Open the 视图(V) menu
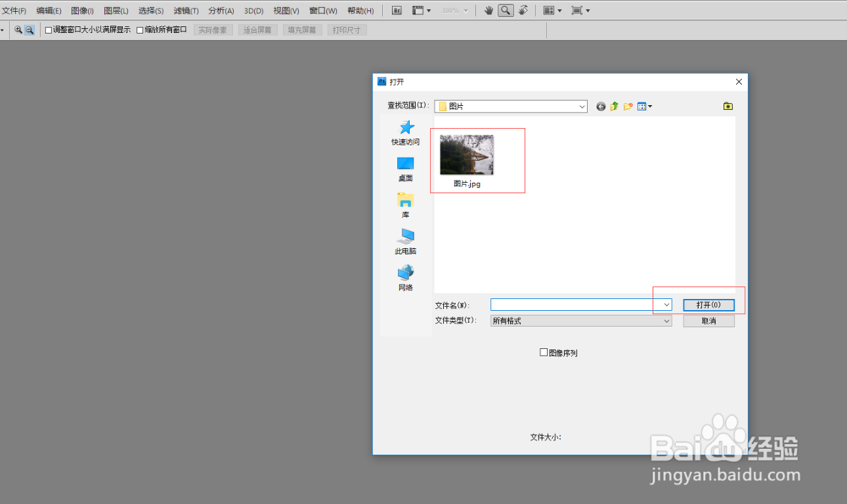Viewport: 847px width, 504px height. (x=285, y=11)
